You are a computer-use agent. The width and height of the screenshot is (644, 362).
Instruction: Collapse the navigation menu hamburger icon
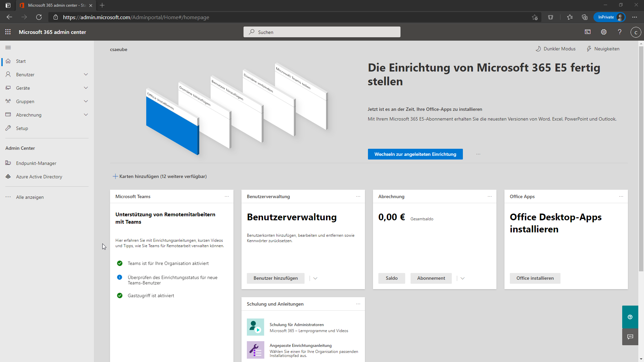pyautogui.click(x=8, y=48)
